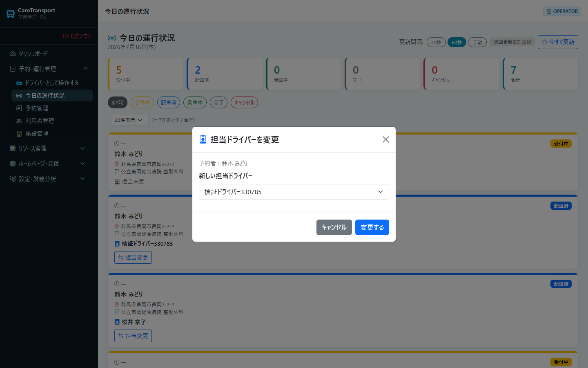Click the 乗車中 summary card
588x368 pixels.
coord(303,74)
